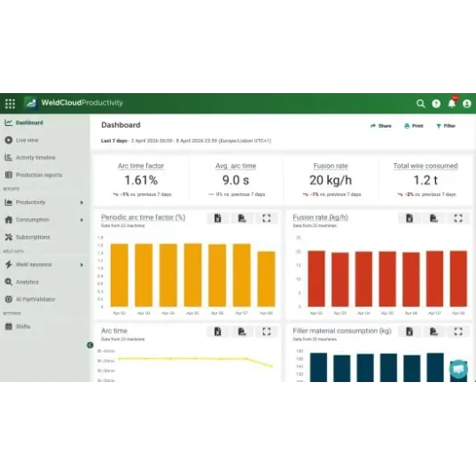This screenshot has width=476, height=476.
Task: Click the Filler material consumption (kg) title
Action: coord(342,331)
